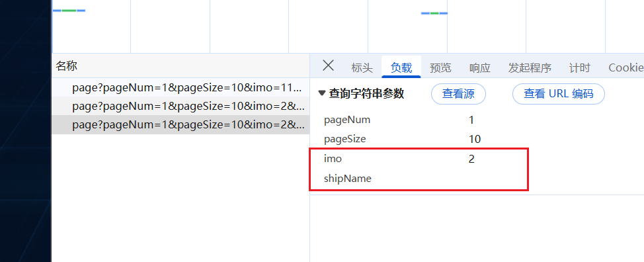This screenshot has height=262, width=644.
Task: Select the second request with imo=2&...
Action: pyautogui.click(x=181, y=107)
